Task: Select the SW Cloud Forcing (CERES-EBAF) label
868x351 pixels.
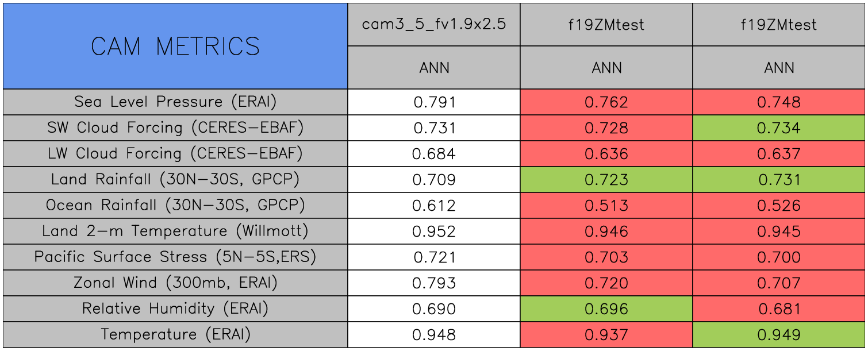Action: [x=175, y=128]
